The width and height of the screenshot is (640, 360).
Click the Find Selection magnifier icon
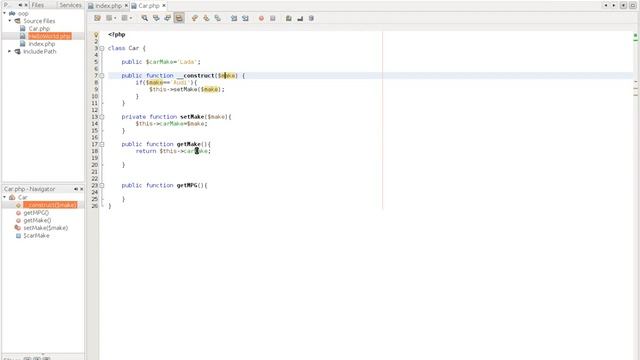[x=144, y=18]
